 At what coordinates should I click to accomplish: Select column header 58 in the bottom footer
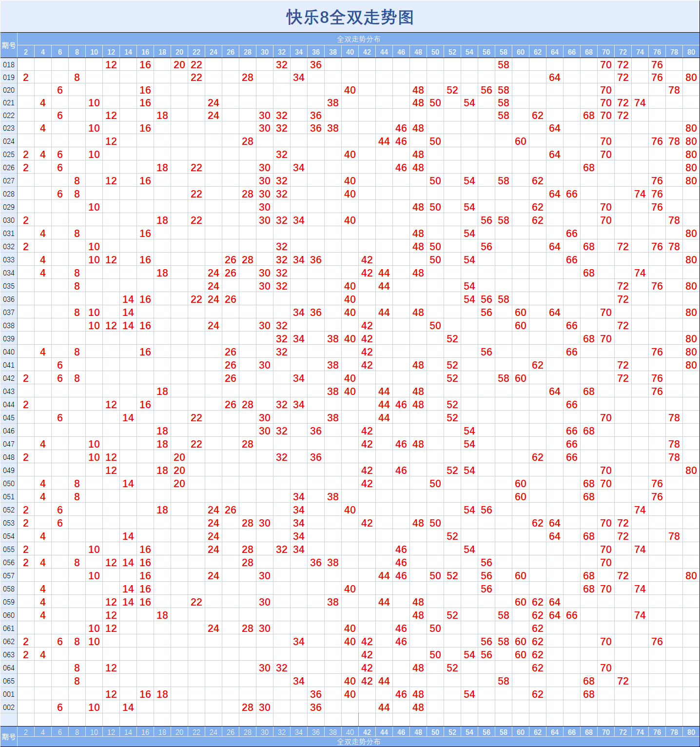(504, 732)
